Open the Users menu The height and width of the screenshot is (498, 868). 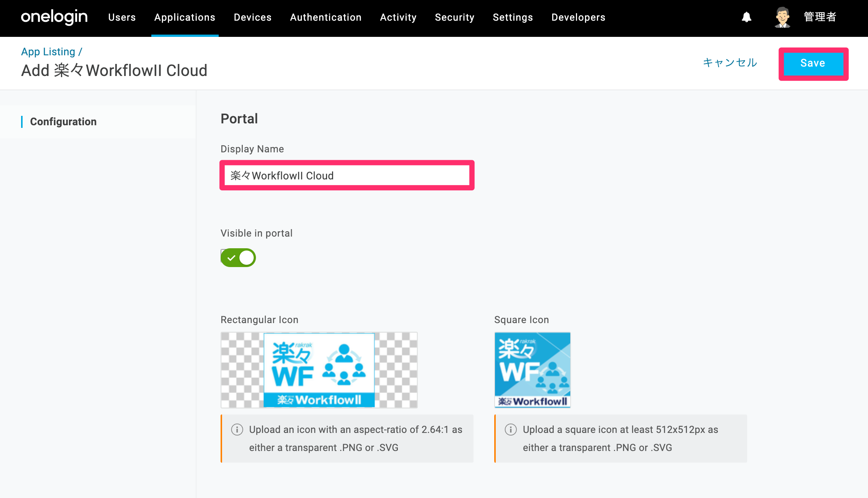coord(122,17)
